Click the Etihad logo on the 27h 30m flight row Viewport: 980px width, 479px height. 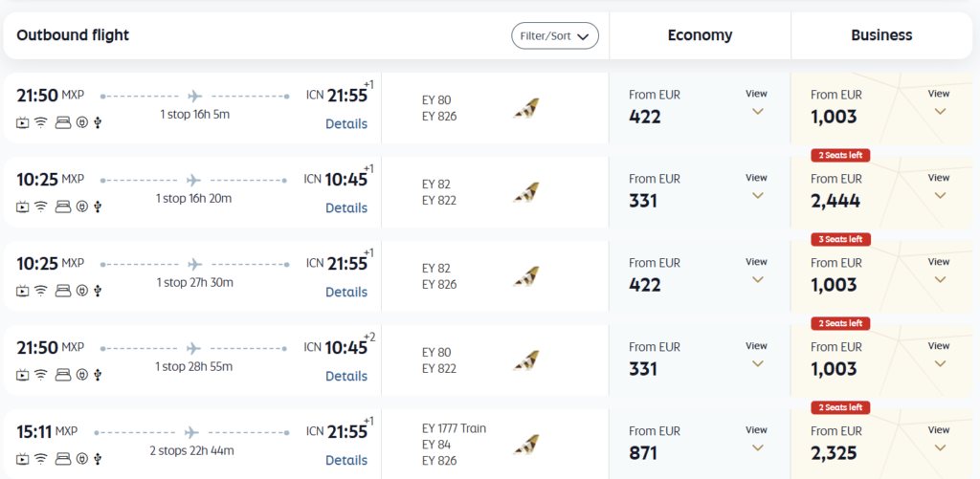click(x=525, y=276)
